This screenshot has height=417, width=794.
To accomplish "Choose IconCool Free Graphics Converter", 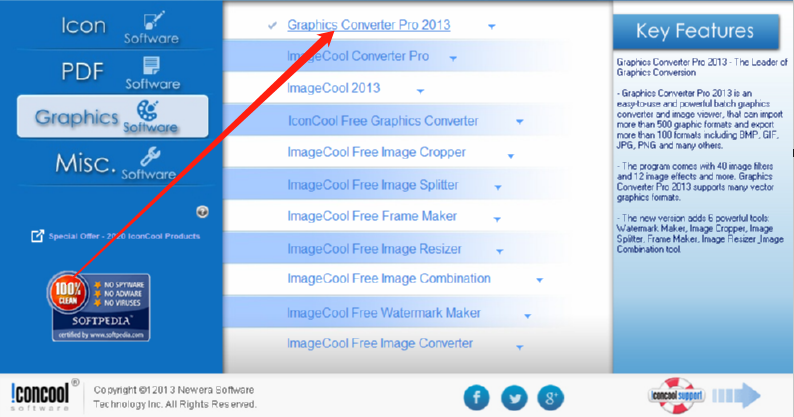I will pyautogui.click(x=383, y=121).
